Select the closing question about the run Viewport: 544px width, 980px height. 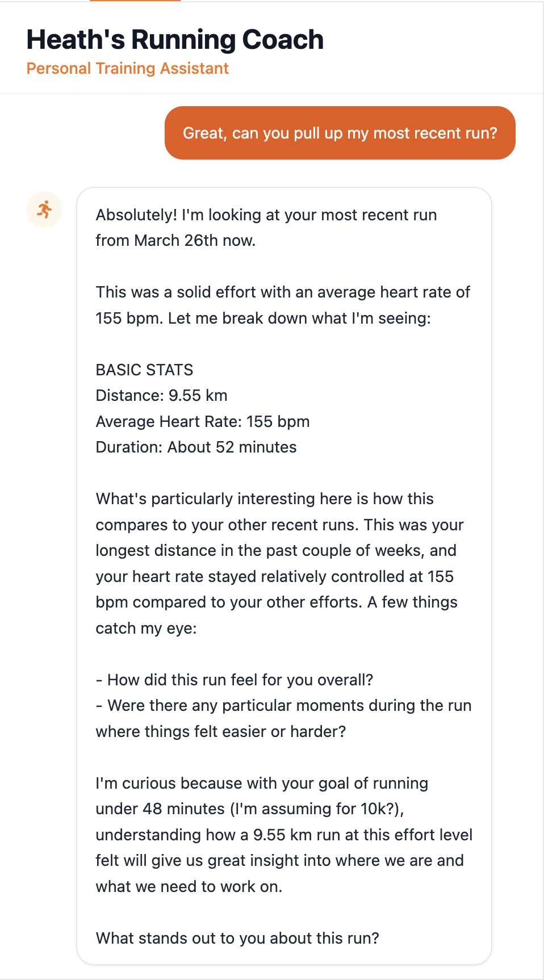pyautogui.click(x=237, y=938)
